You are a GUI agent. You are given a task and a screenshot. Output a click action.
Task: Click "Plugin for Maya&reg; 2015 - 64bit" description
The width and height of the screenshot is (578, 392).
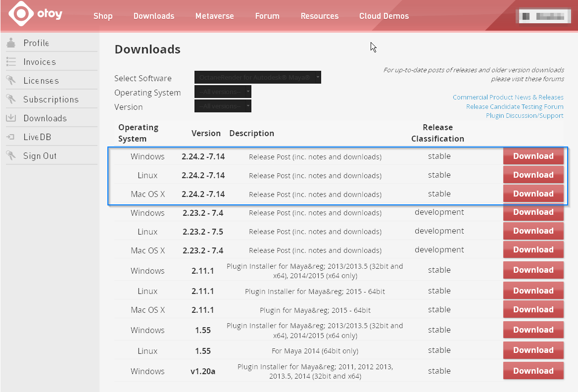(x=315, y=310)
